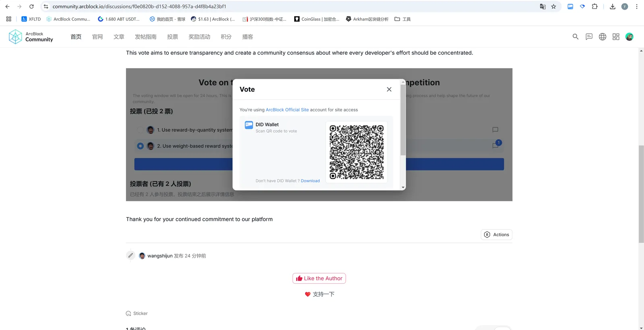Click the browser Forward arrow
Screen dimensions: 644x330
tap(19, 6)
